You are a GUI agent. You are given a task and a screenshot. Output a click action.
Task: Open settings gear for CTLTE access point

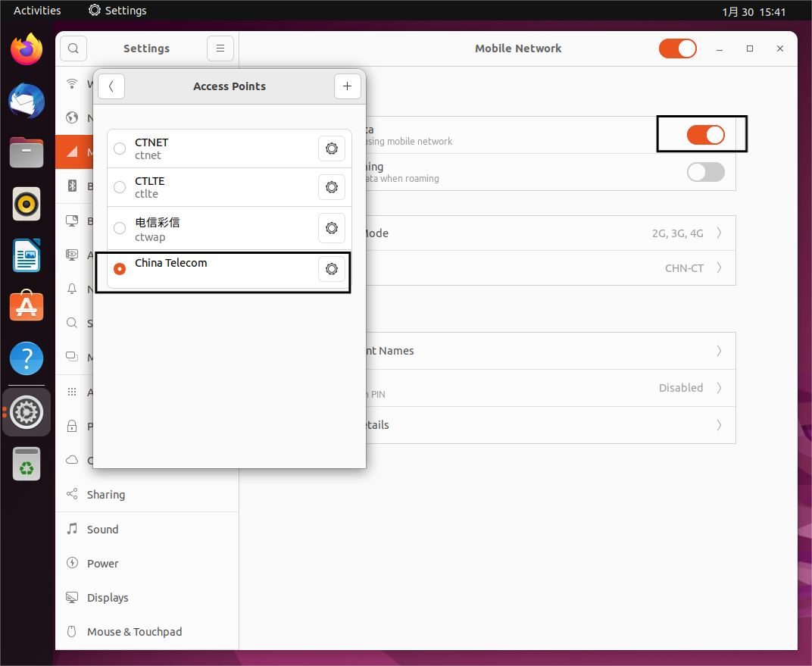pyautogui.click(x=332, y=187)
